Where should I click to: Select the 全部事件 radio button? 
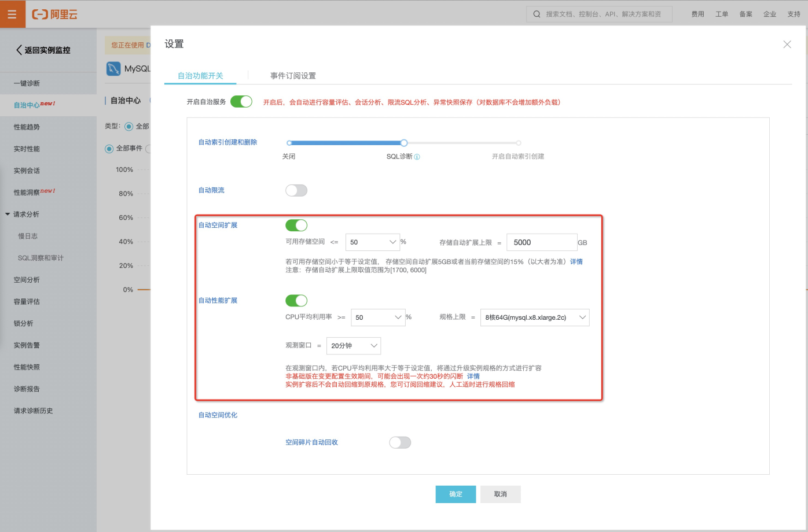(x=109, y=149)
